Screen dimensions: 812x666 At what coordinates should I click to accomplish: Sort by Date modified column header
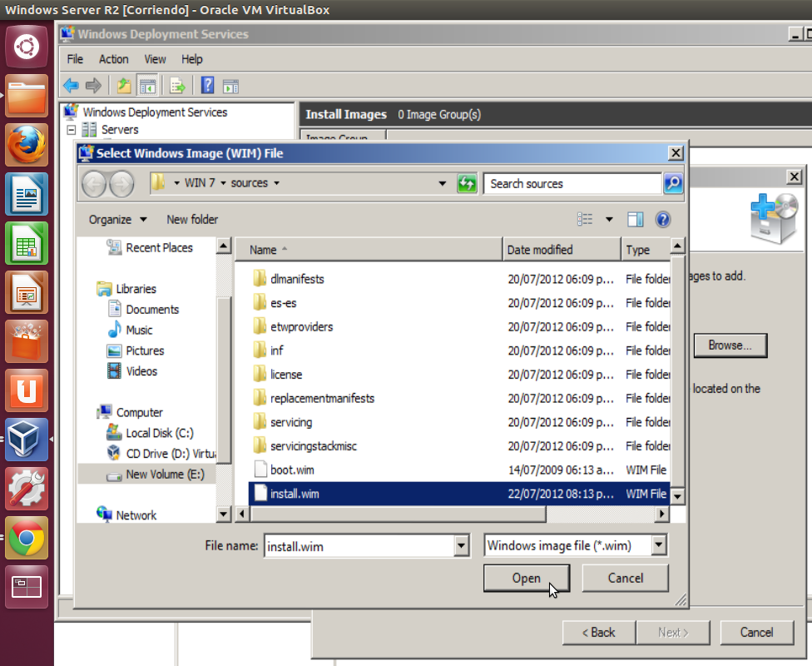(562, 250)
